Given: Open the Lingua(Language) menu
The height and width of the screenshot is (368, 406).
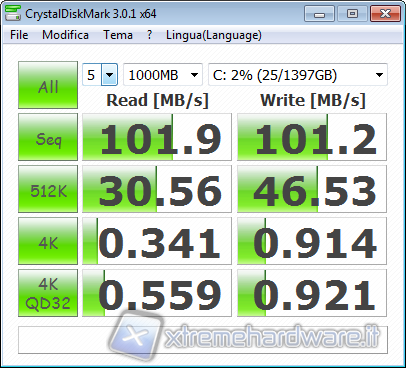Looking at the screenshot, I should [x=214, y=35].
